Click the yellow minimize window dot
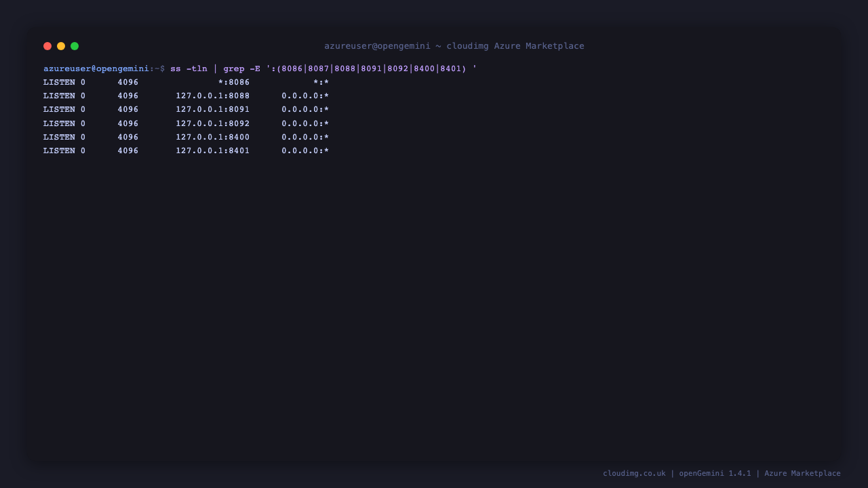This screenshot has width=868, height=488. pyautogui.click(x=61, y=46)
